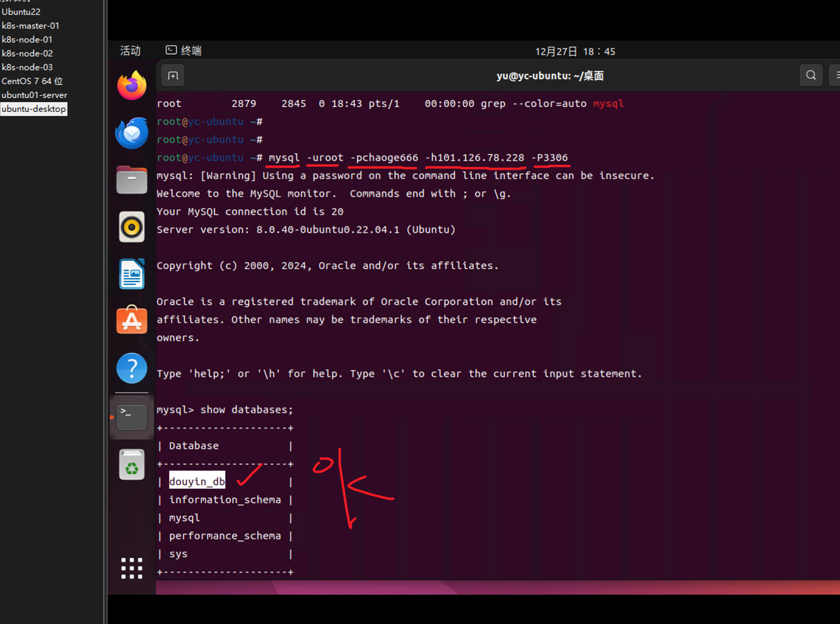
Task: Click the terminal search magnifier button
Action: 811,75
